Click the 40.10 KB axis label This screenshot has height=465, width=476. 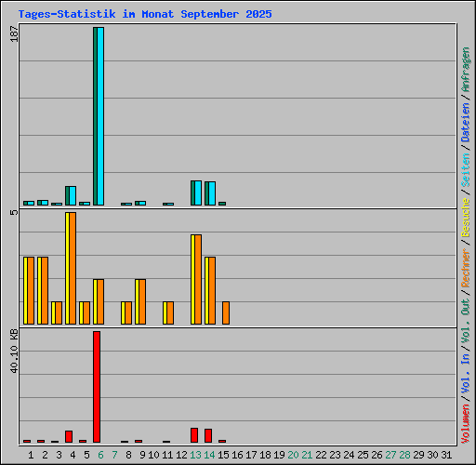[x=14, y=351]
